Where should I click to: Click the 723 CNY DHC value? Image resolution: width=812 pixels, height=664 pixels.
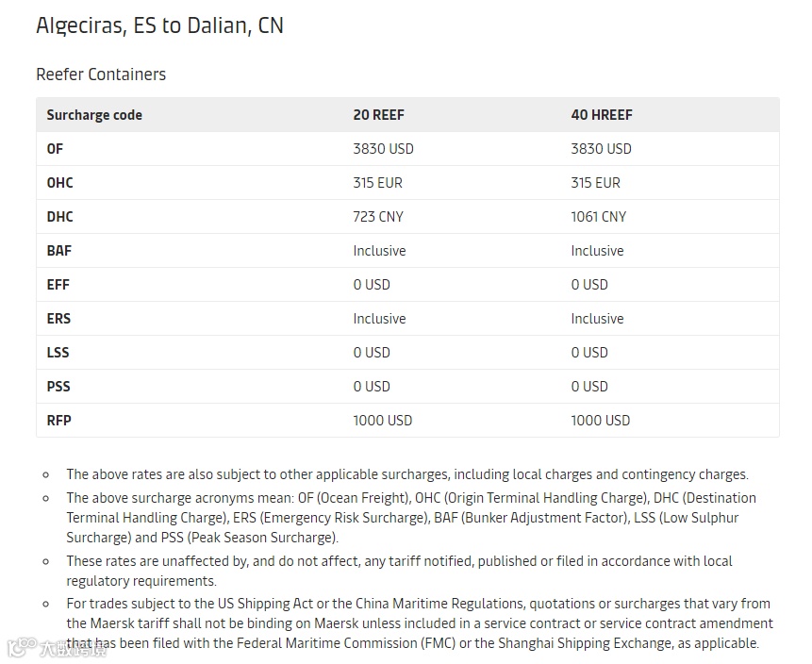click(x=378, y=217)
